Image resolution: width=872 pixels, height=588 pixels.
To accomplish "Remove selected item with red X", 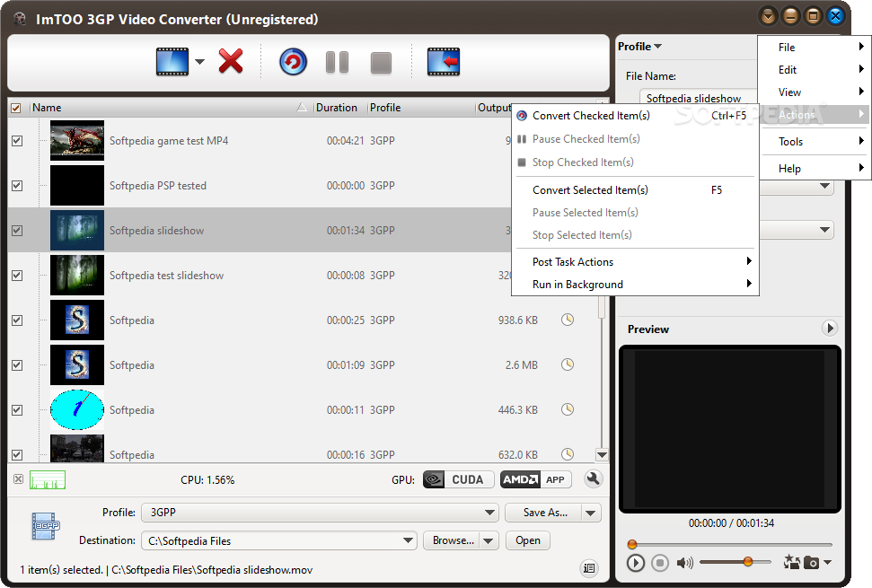I will (230, 61).
